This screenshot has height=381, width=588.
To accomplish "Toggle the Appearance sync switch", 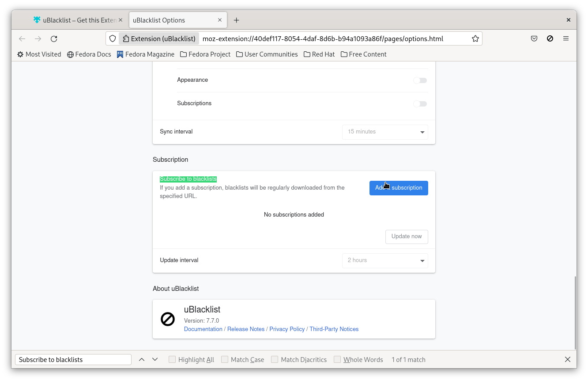I will (x=420, y=80).
